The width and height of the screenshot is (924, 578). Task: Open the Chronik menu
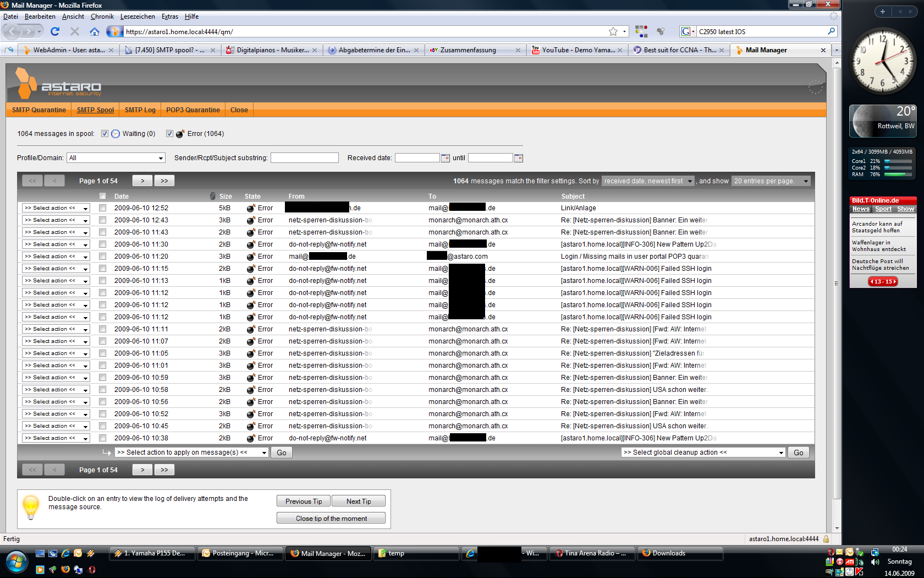pos(102,17)
